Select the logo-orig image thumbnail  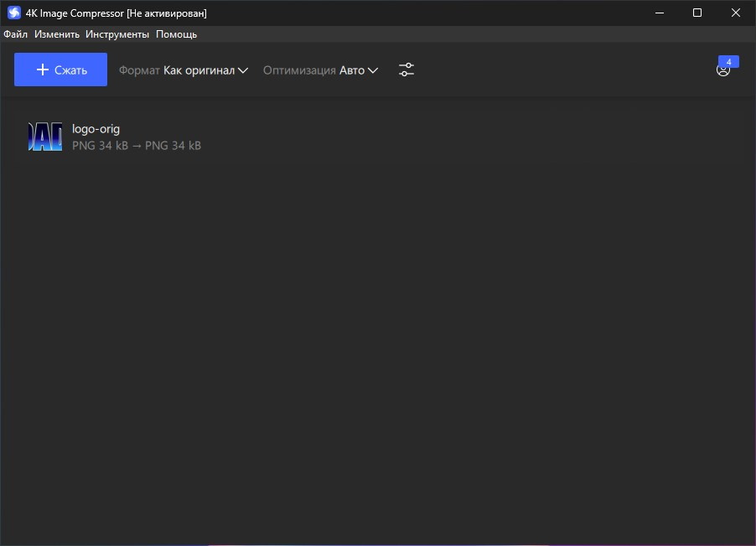[x=44, y=136]
